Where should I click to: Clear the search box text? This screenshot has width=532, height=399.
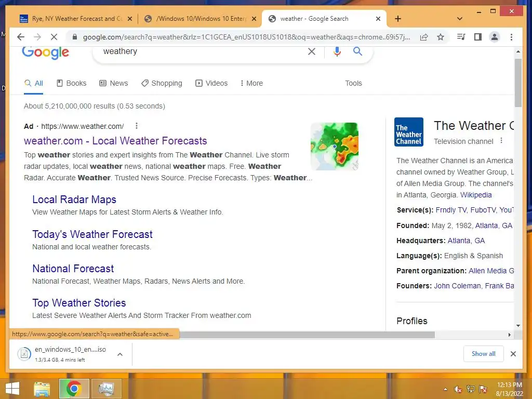[312, 51]
